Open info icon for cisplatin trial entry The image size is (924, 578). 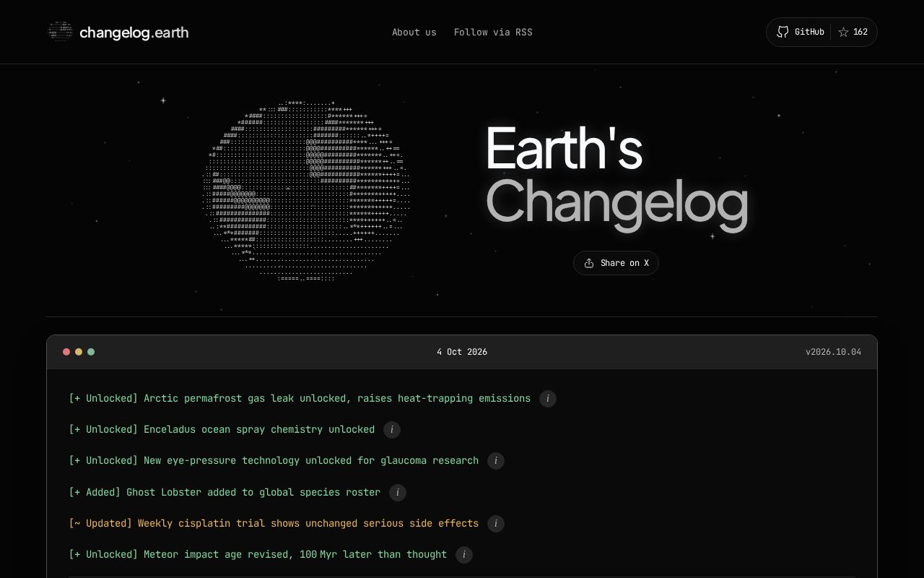496,524
